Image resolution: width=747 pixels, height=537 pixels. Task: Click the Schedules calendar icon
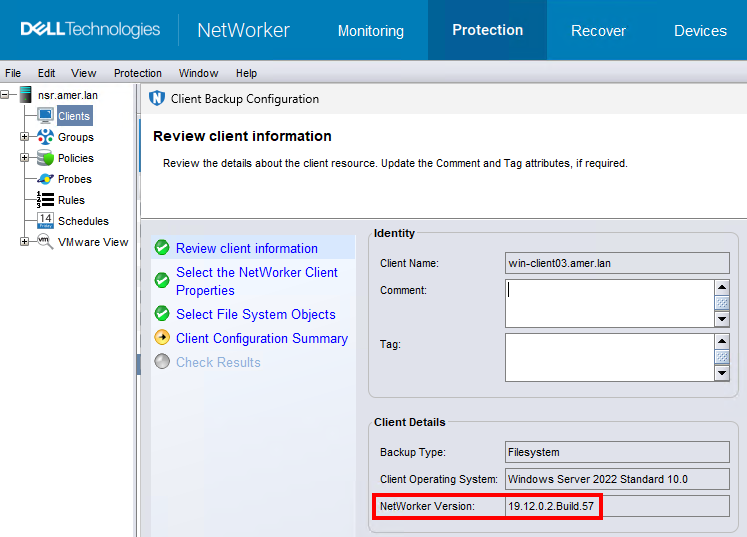click(46, 221)
